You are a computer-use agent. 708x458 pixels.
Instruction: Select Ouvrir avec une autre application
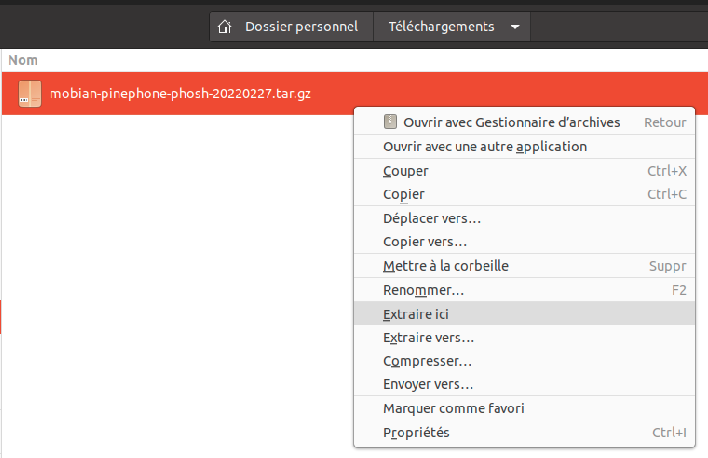(485, 146)
